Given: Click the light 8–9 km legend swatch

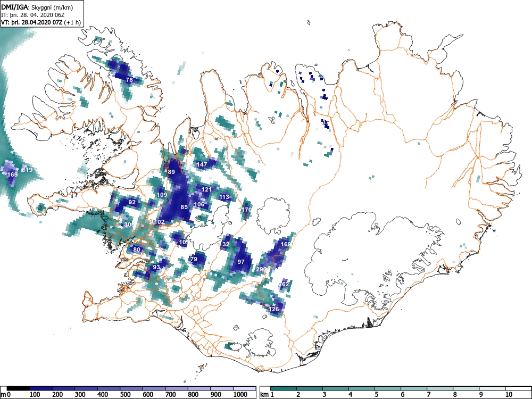Looking at the screenshot, I should 466,388.
